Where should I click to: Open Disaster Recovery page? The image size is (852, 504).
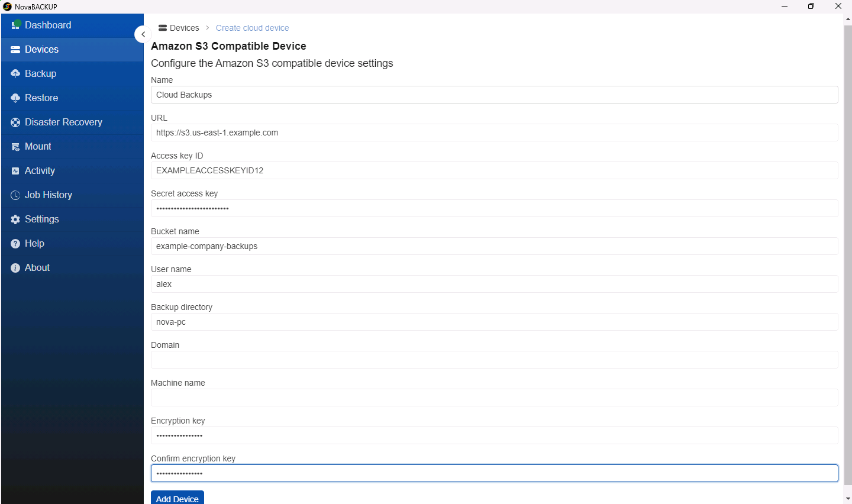(x=72, y=122)
